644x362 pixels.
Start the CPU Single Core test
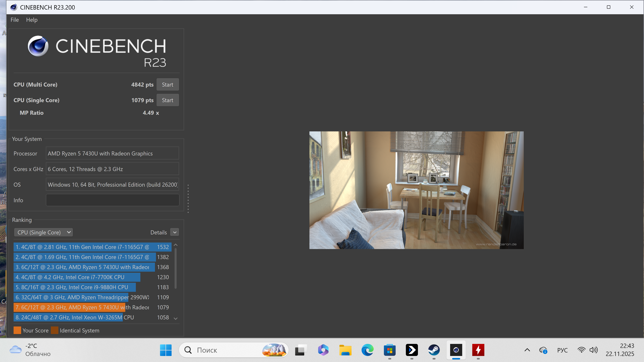click(x=168, y=100)
